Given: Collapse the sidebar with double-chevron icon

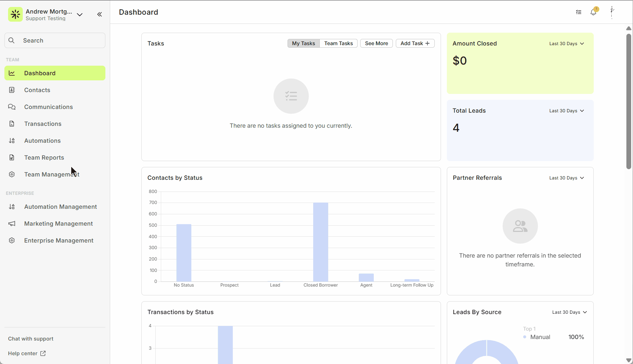Looking at the screenshot, I should 100,14.
